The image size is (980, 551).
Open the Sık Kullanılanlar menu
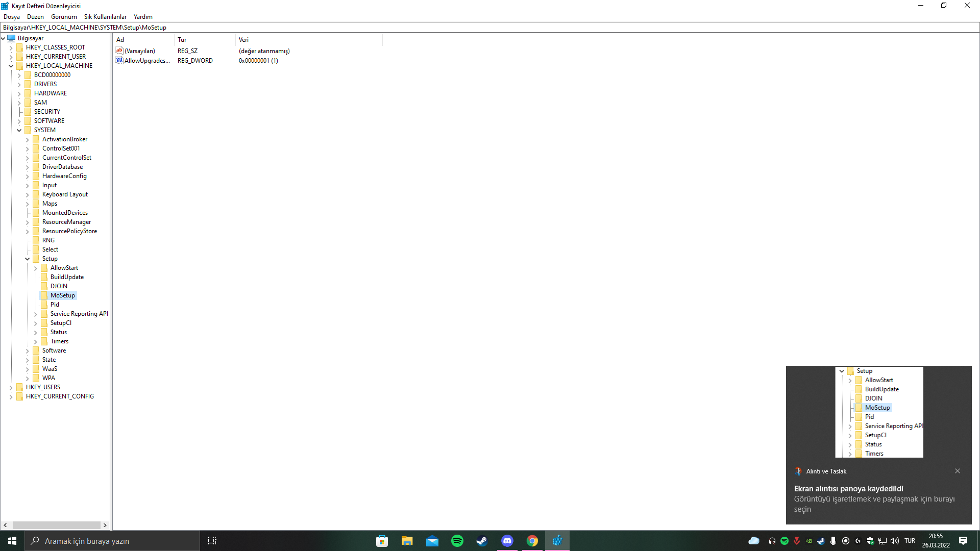pyautogui.click(x=105, y=17)
